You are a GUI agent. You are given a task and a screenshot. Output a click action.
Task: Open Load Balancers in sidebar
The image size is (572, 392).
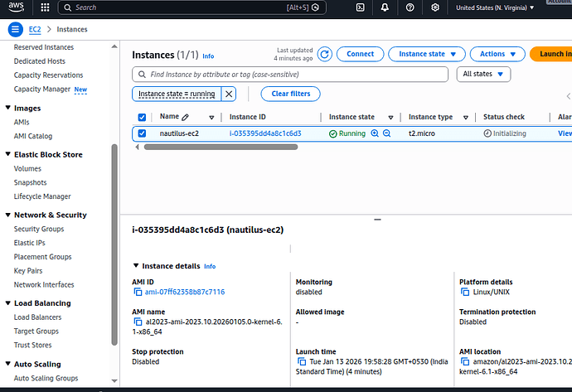point(37,317)
